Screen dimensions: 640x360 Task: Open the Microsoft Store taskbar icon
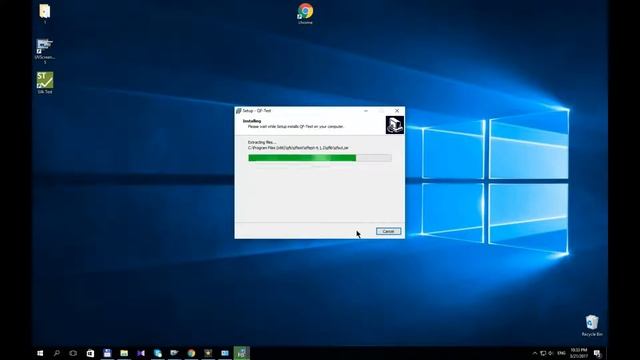90,353
